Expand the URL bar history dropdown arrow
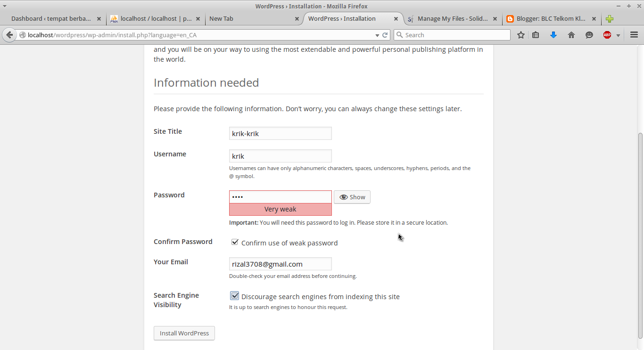644x350 pixels. [x=377, y=35]
